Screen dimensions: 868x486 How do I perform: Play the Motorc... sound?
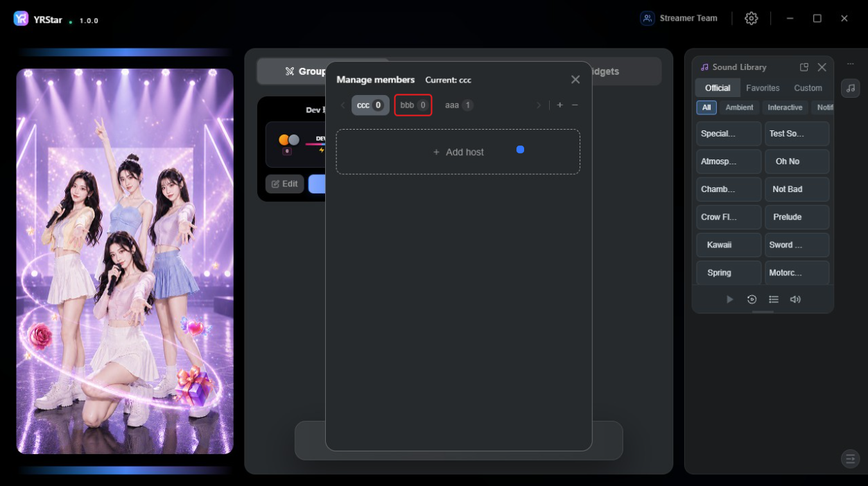pyautogui.click(x=797, y=272)
